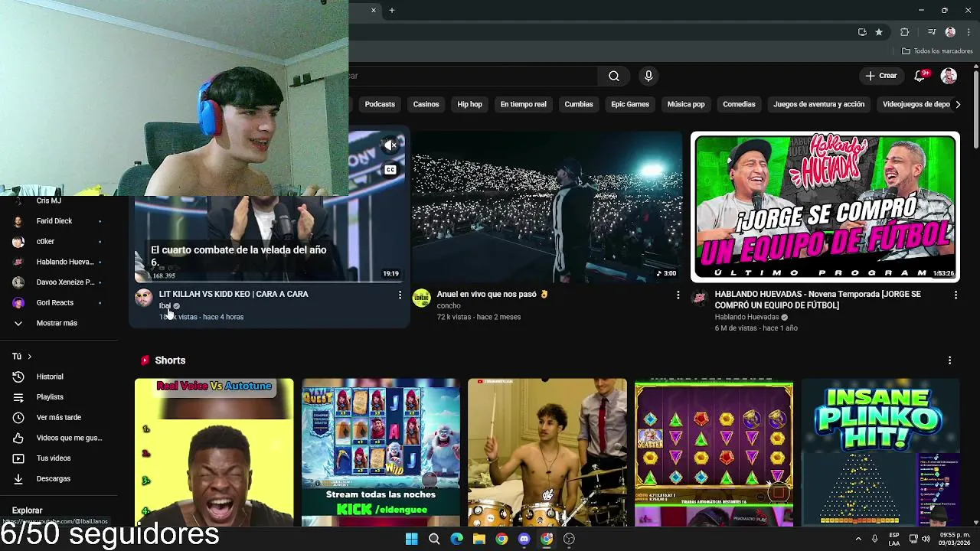Open Ver más tarde in sidebar
The width and height of the screenshot is (980, 551).
tap(59, 417)
